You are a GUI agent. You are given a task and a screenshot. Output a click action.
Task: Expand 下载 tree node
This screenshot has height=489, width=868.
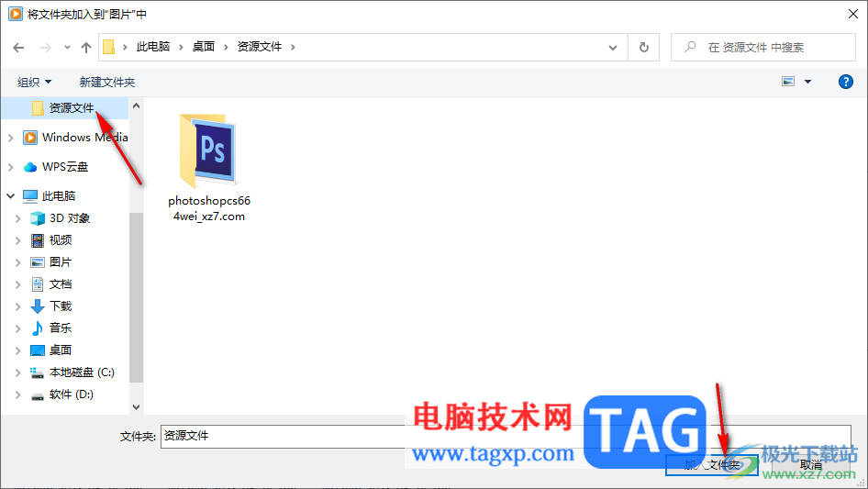coord(17,306)
